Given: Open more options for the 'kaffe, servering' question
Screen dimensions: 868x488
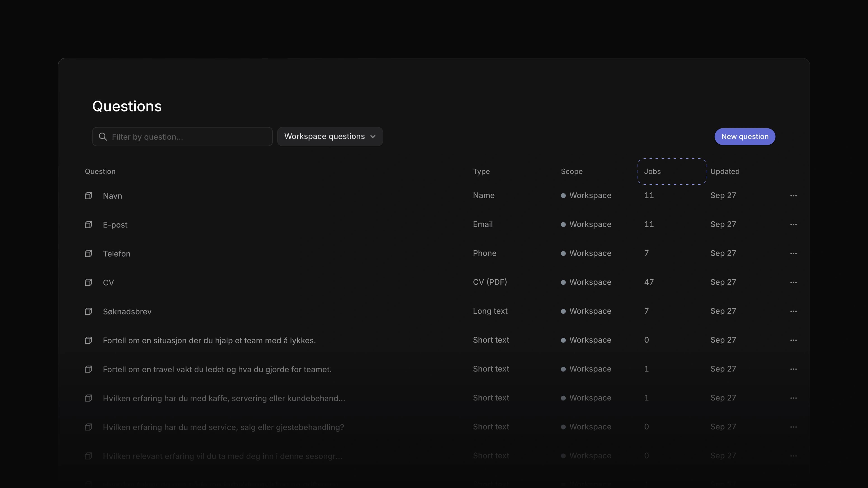Looking at the screenshot, I should click(793, 398).
